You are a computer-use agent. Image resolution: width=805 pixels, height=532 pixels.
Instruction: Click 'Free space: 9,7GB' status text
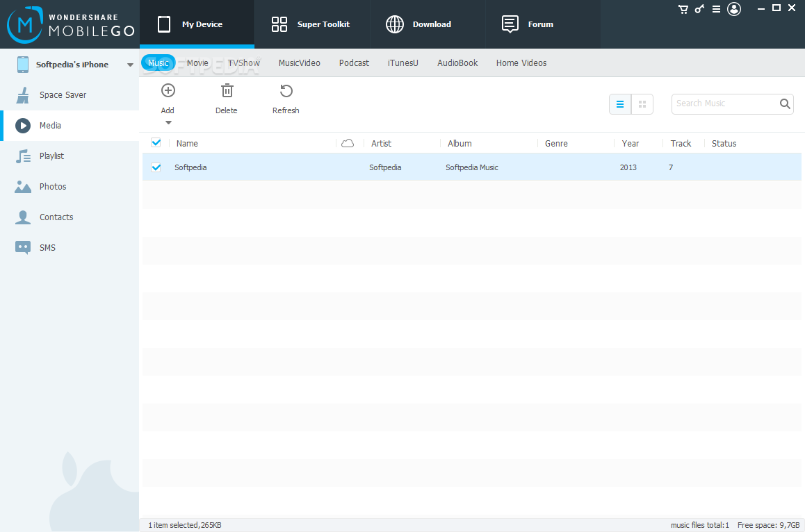pyautogui.click(x=769, y=525)
